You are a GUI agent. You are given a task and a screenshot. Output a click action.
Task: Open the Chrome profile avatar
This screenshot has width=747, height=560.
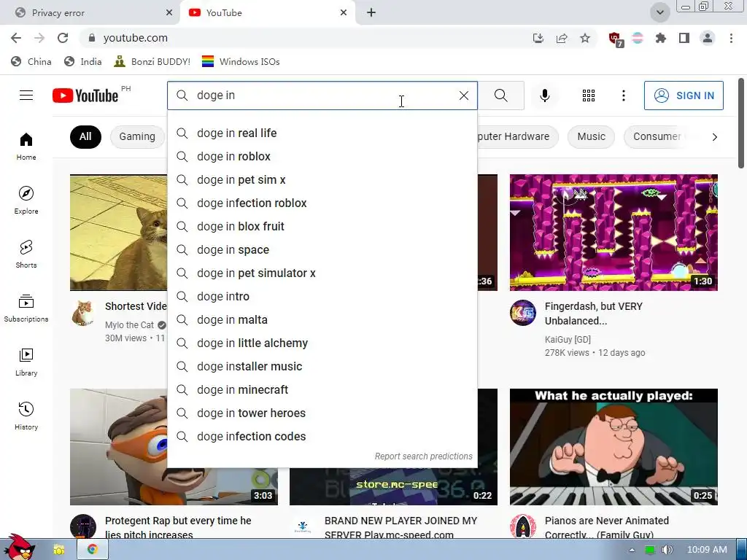[x=708, y=38]
